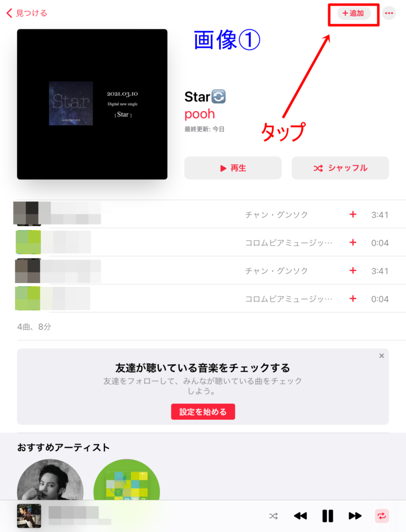This screenshot has width=406, height=532.
Task: Add the last 0:04 track with plus icon
Action: pos(353,299)
